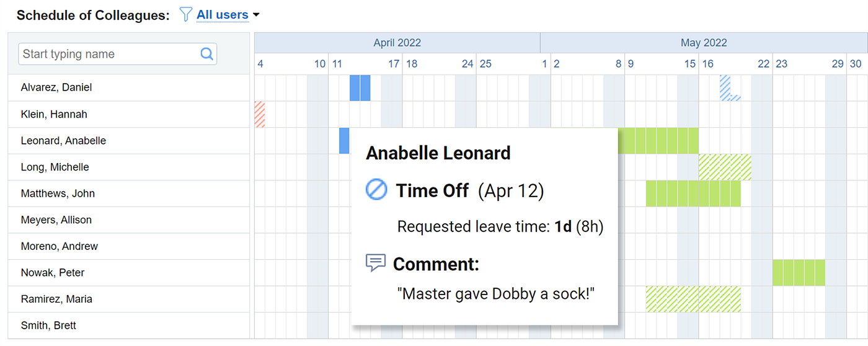Click the search magnifier icon
Image resolution: width=868 pixels, height=346 pixels.
pyautogui.click(x=207, y=54)
